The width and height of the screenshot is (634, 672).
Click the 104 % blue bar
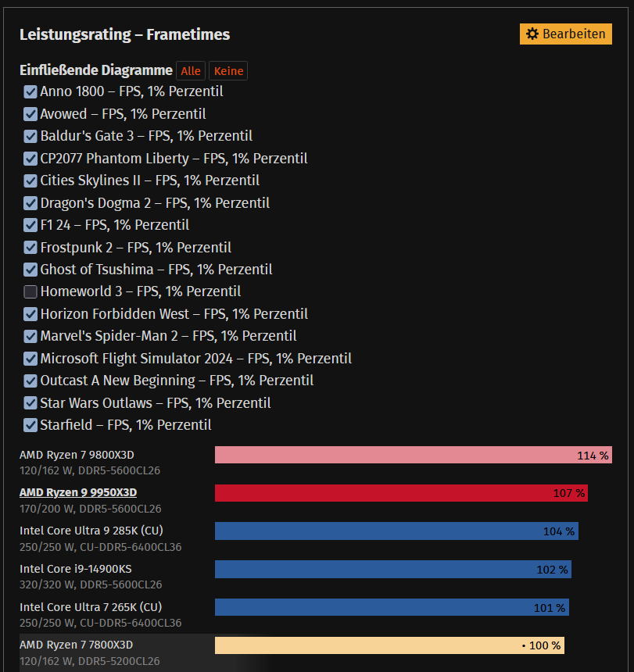tap(396, 531)
